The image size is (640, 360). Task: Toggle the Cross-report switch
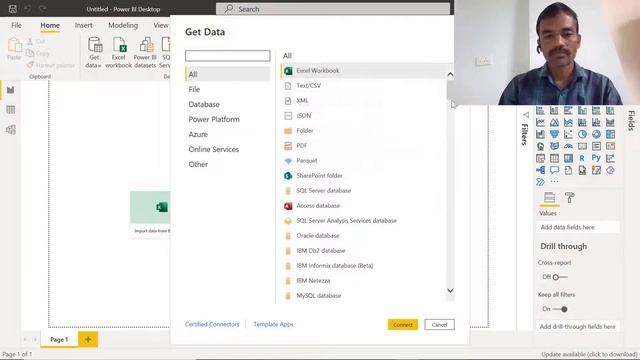point(560,277)
